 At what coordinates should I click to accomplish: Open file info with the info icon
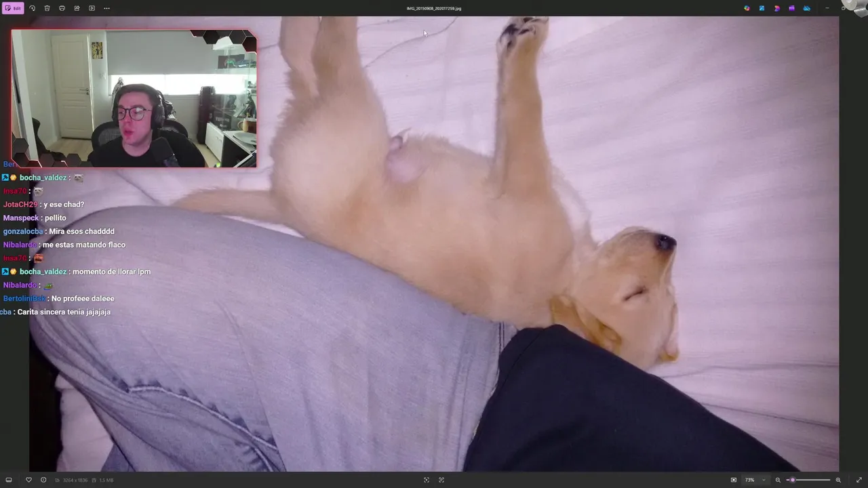[43, 480]
